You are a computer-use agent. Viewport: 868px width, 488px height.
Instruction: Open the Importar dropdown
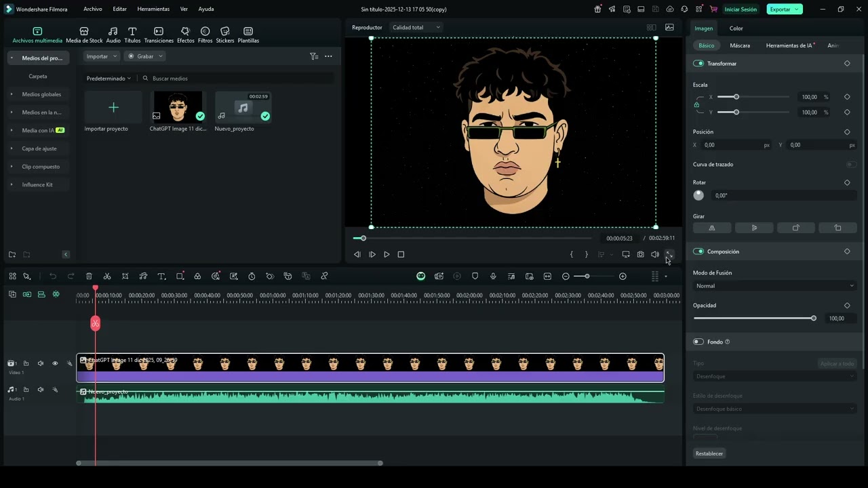point(102,56)
